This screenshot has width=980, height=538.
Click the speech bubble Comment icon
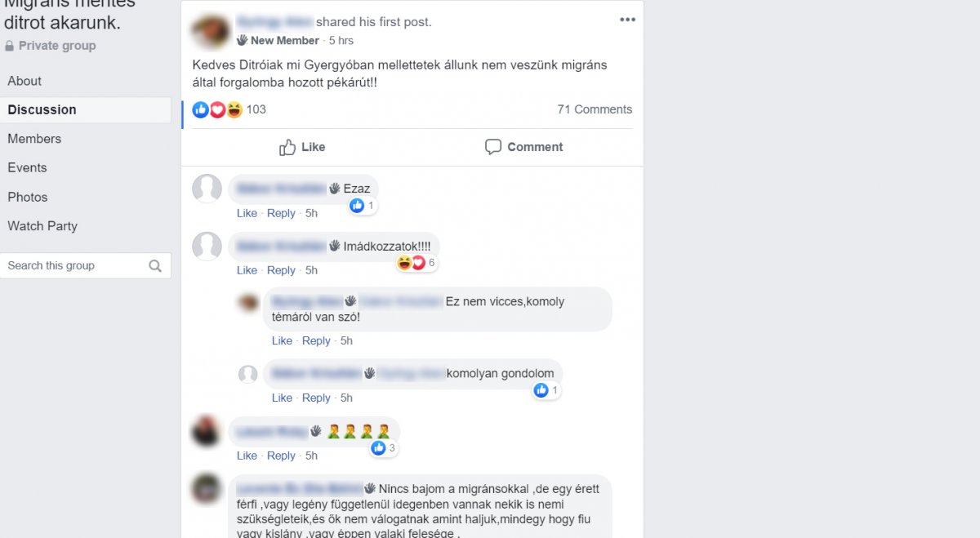492,147
